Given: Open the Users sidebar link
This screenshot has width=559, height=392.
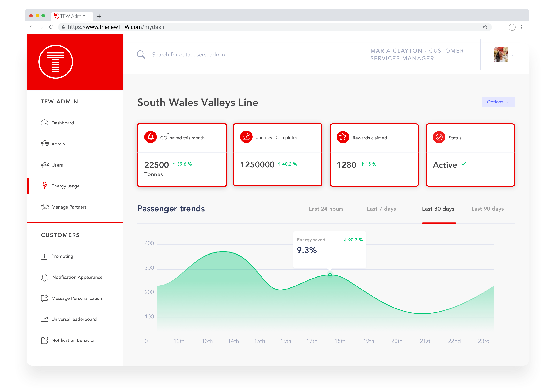Looking at the screenshot, I should [57, 165].
